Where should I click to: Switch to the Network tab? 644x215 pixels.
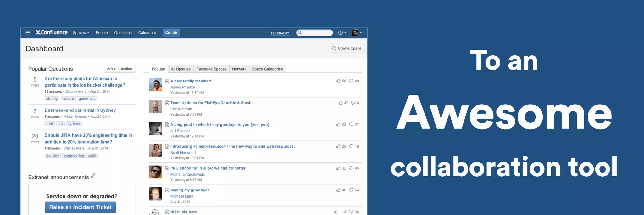point(239,69)
